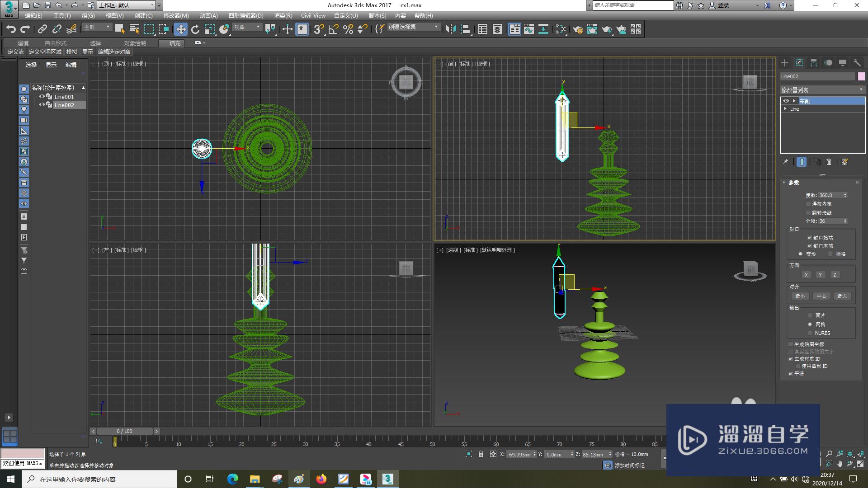Screen dimensions: 868x489
Task: Open 修改器列表 dropdown
Action: (x=823, y=90)
